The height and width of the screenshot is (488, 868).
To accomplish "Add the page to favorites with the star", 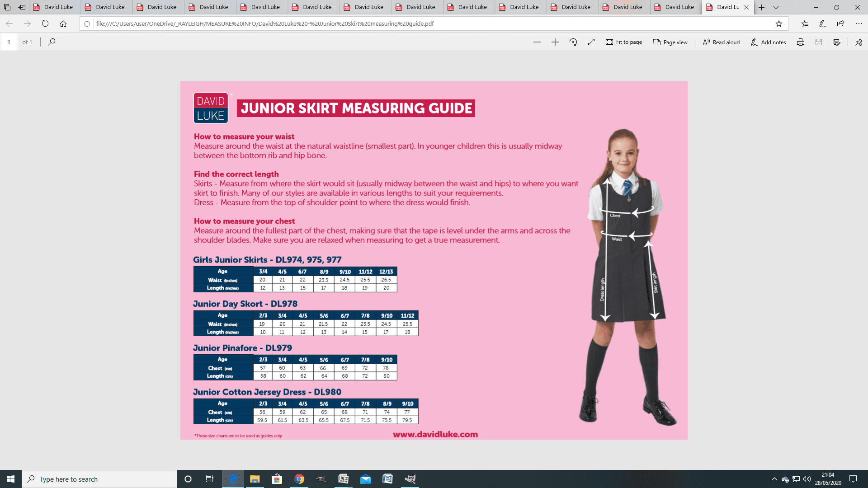I will point(779,24).
